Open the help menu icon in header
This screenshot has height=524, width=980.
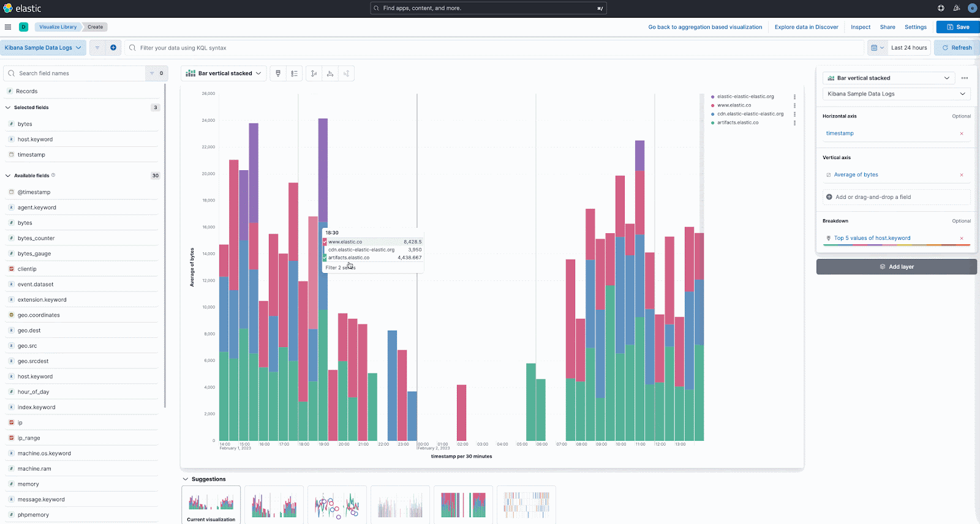pos(941,9)
